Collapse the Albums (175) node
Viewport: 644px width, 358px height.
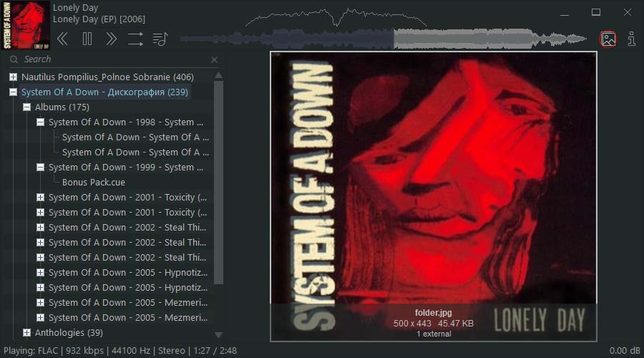pyautogui.click(x=26, y=107)
